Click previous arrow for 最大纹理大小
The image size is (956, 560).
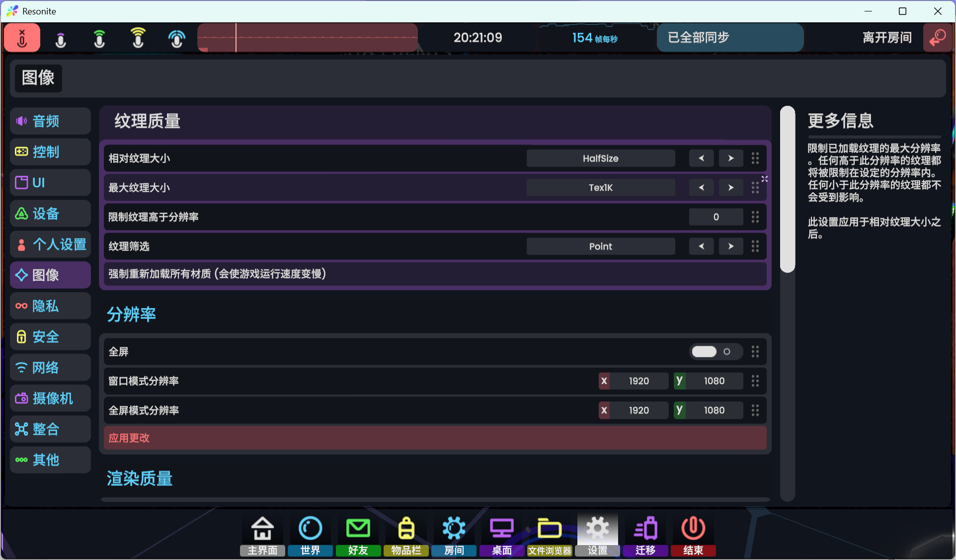(x=701, y=188)
